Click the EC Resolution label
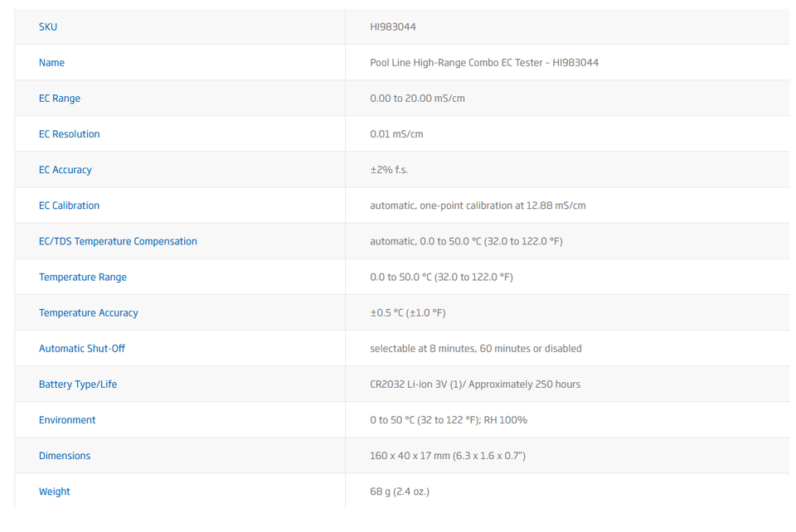 (69, 134)
